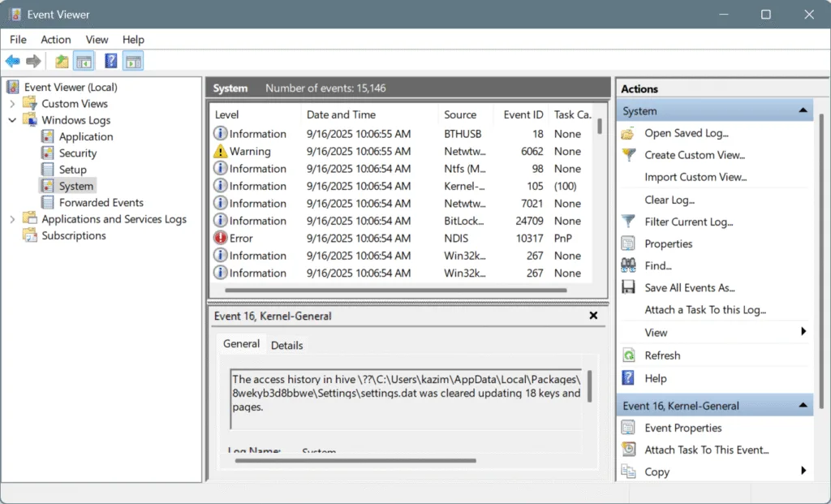Click the Event Properties icon under Event 16

(x=629, y=428)
